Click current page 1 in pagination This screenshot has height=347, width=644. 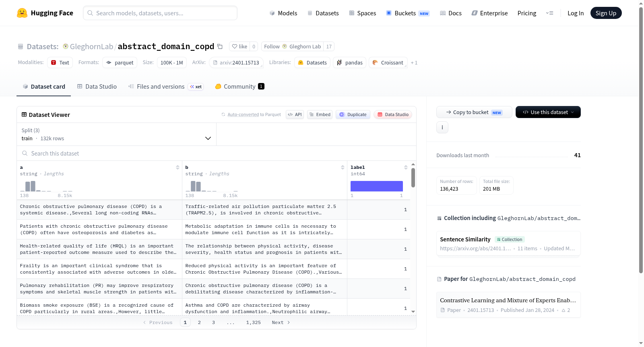pyautogui.click(x=185, y=322)
